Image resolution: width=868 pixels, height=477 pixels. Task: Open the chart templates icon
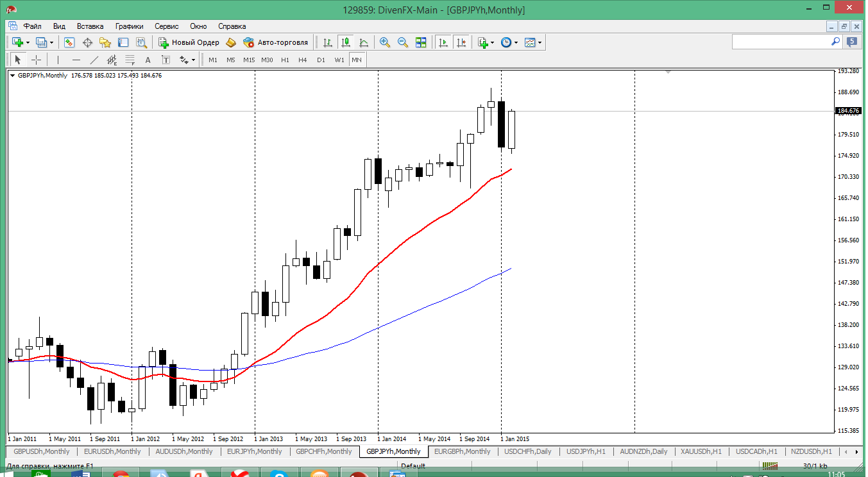click(x=530, y=42)
